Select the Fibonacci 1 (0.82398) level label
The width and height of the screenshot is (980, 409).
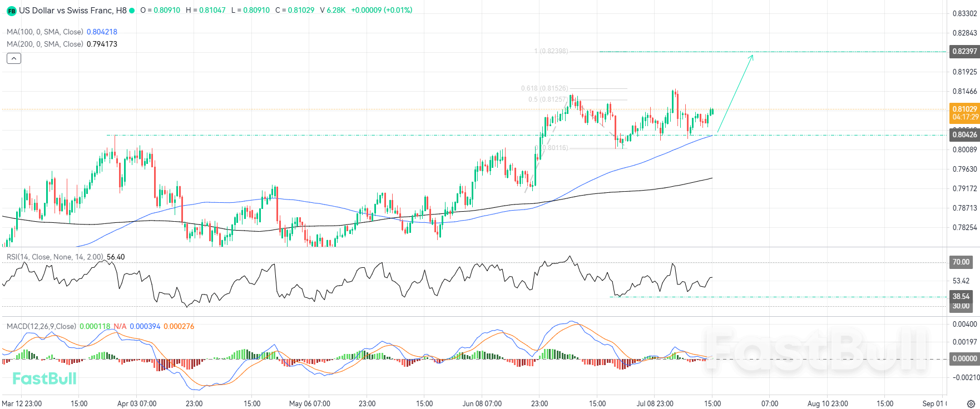pyautogui.click(x=551, y=51)
